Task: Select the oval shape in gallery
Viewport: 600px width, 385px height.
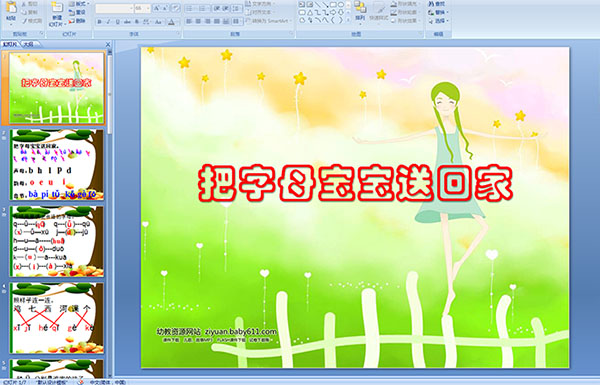Action: (x=341, y=5)
